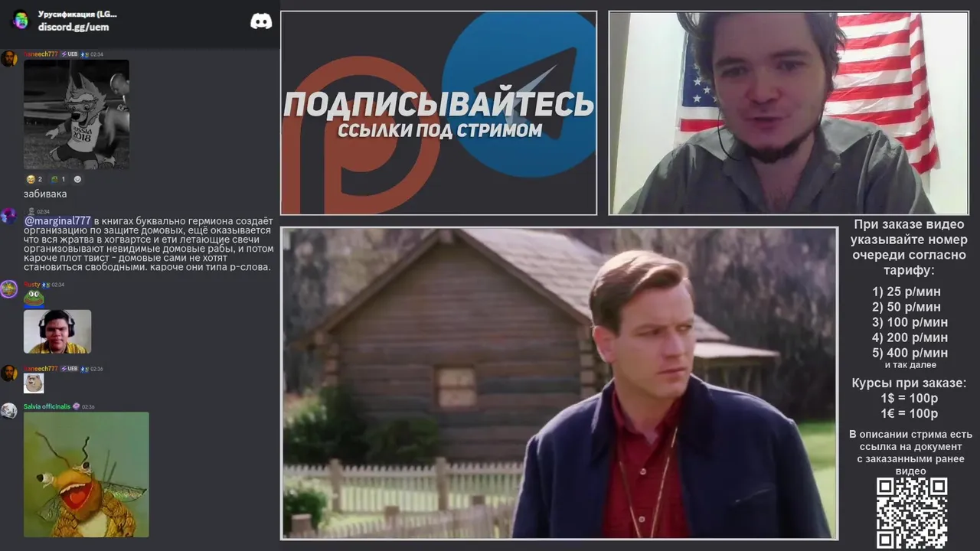Click the QR code

tap(912, 513)
